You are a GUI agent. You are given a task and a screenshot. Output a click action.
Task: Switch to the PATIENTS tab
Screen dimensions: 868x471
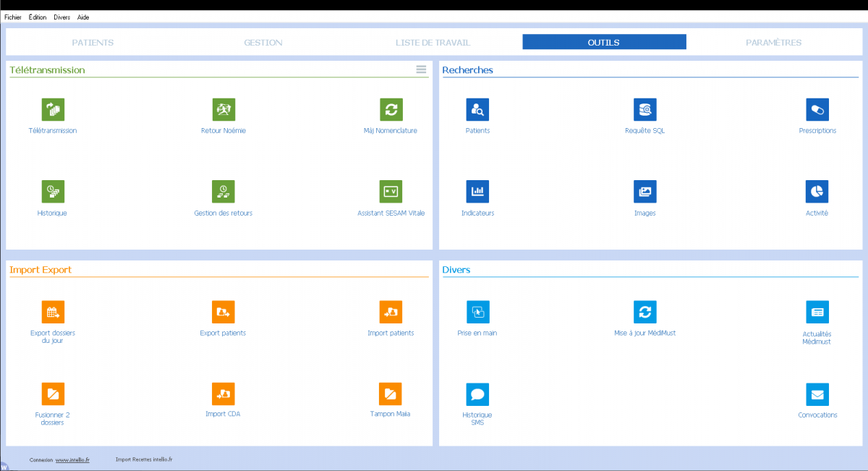pos(93,43)
